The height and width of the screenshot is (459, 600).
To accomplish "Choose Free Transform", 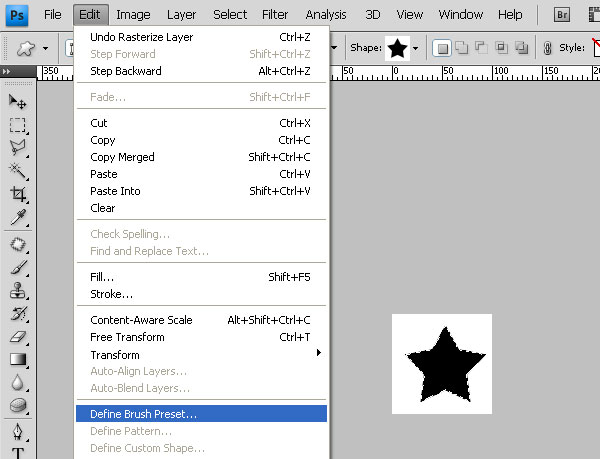I will pos(201,337).
